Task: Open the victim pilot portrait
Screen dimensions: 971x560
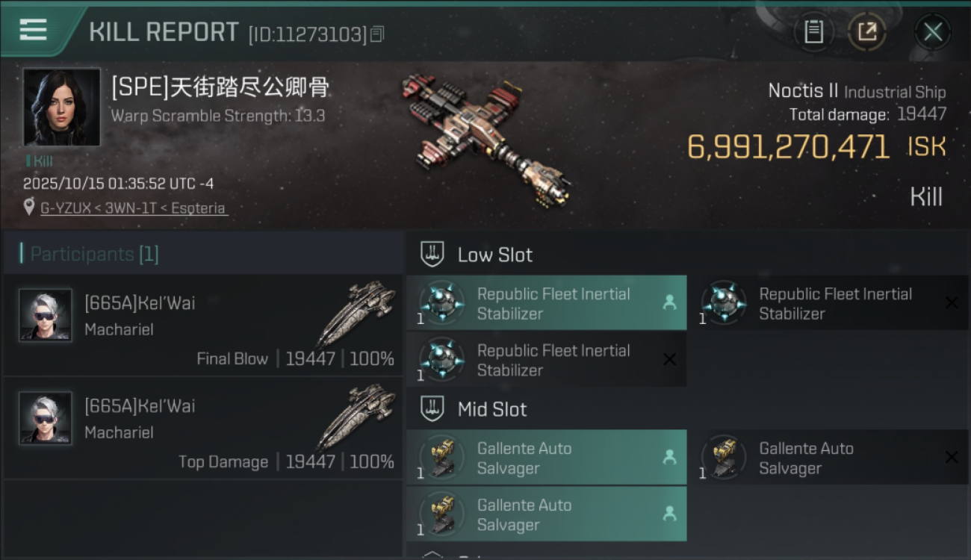Action: (x=61, y=107)
